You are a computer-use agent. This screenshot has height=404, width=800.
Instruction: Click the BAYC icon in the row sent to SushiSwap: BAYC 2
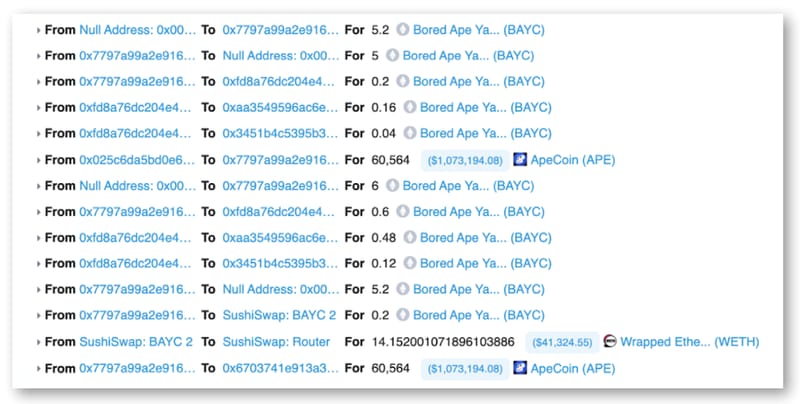click(x=403, y=315)
